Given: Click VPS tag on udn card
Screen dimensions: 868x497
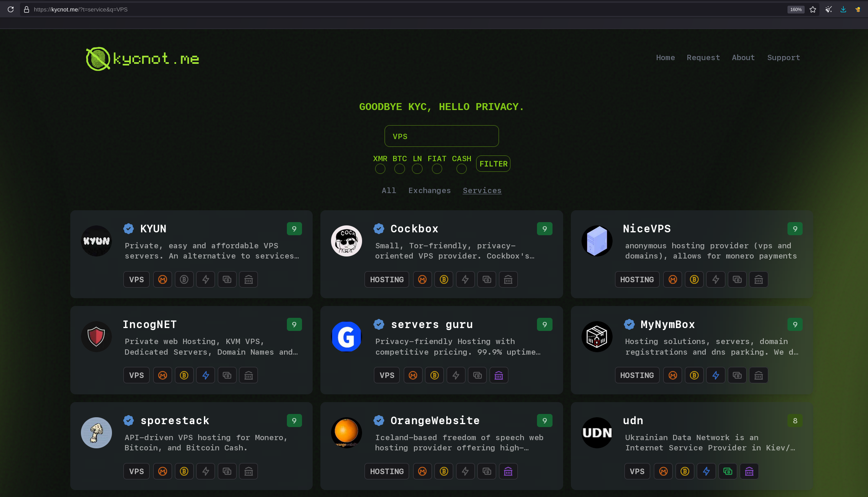Looking at the screenshot, I should [637, 471].
